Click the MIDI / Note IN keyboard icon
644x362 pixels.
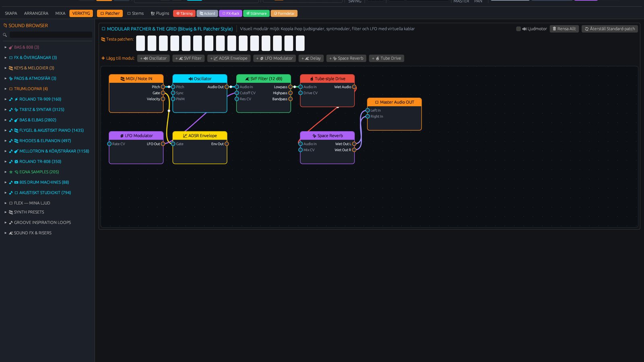tap(122, 79)
